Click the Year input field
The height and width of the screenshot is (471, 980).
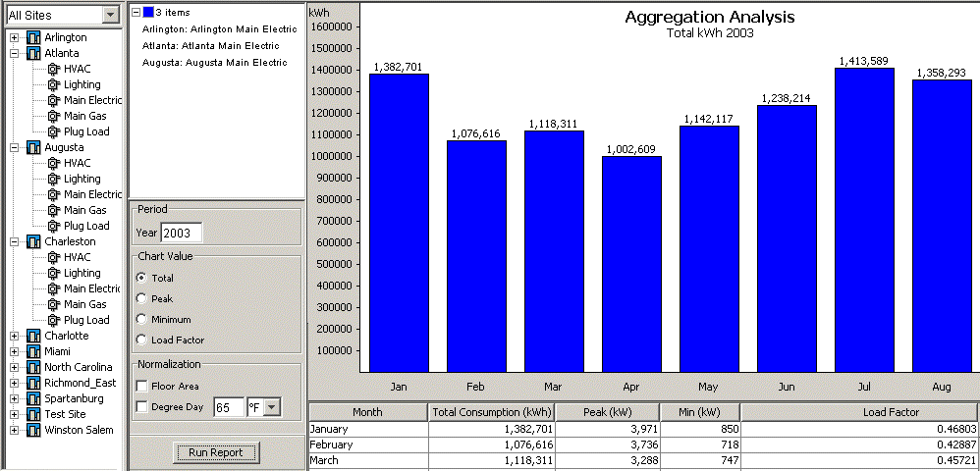pos(182,233)
